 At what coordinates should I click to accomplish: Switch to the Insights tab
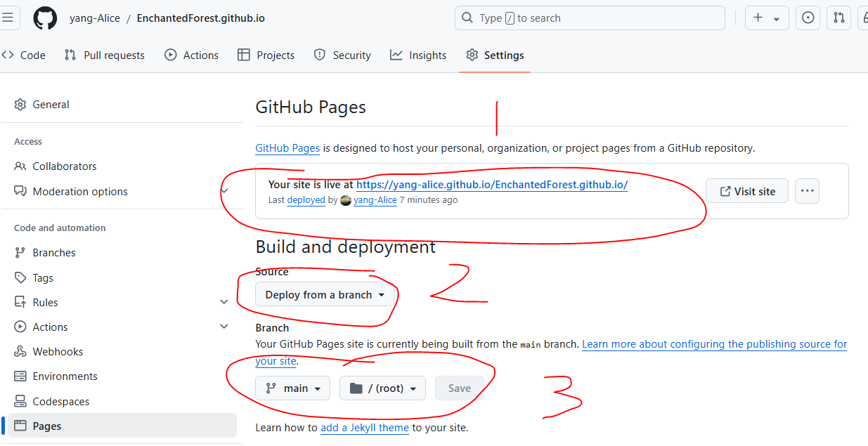(x=418, y=55)
